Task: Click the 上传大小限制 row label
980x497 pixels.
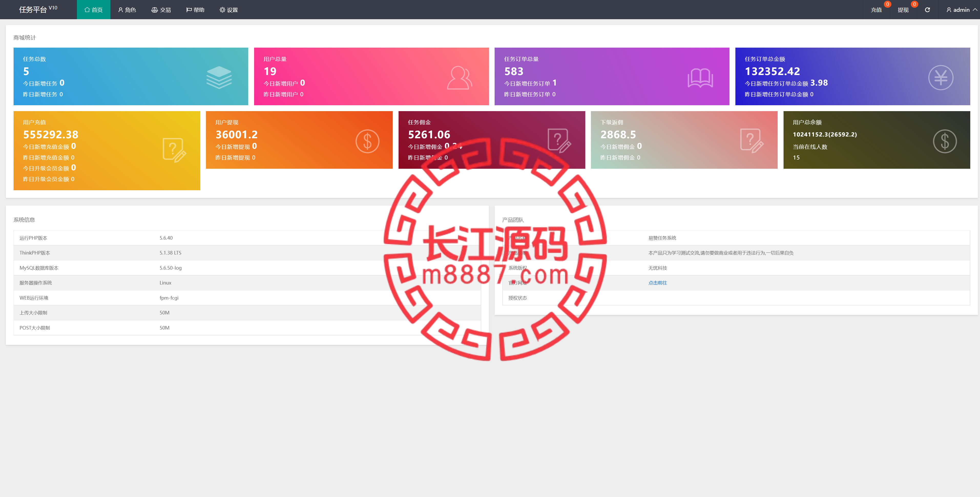Action: point(34,313)
